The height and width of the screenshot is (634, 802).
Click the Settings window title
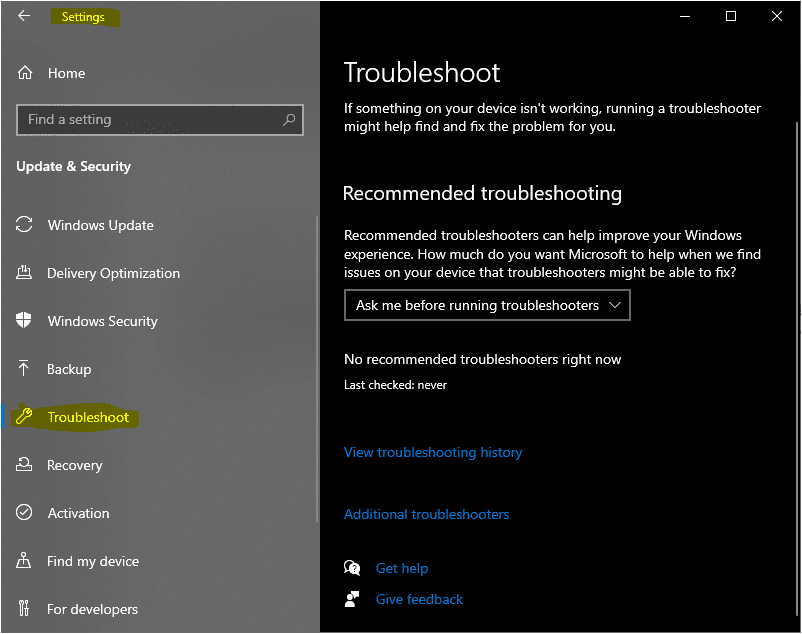[x=83, y=17]
